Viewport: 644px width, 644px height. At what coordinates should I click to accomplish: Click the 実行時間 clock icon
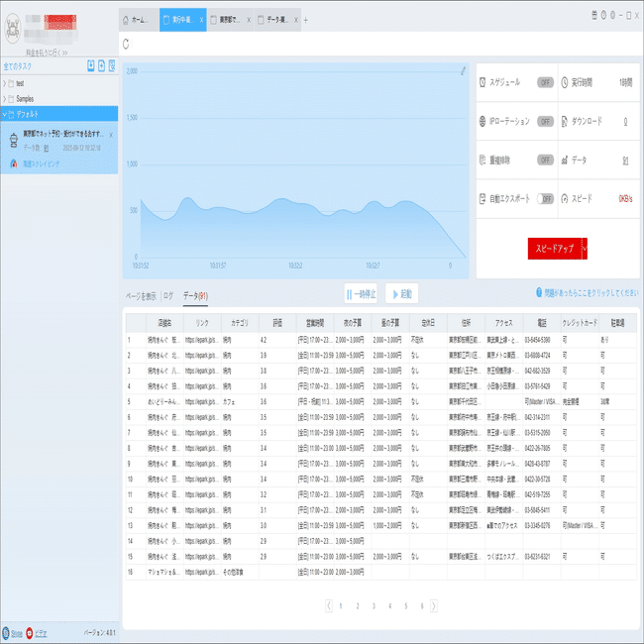(565, 82)
